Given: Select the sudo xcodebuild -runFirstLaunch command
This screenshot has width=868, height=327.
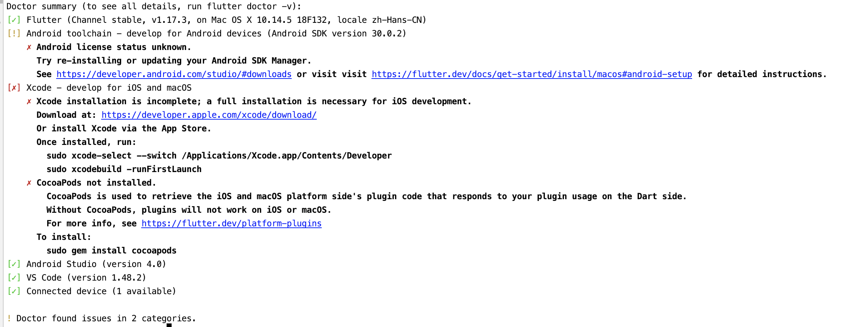Looking at the screenshot, I should (x=124, y=169).
